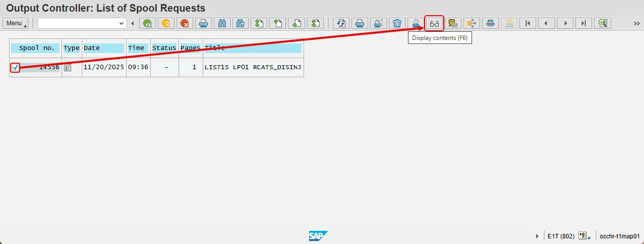644x244 pixels.
Task: Click the time cell 09:36
Action: tap(138, 67)
